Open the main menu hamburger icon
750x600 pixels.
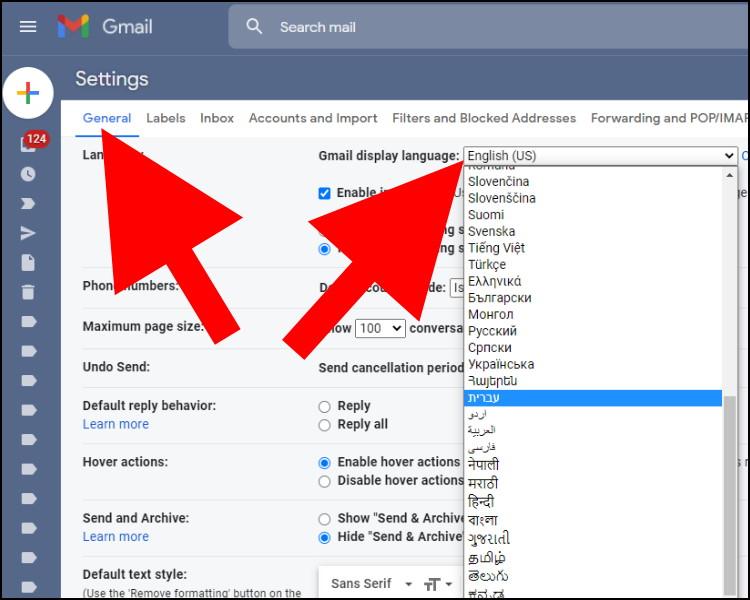28,27
